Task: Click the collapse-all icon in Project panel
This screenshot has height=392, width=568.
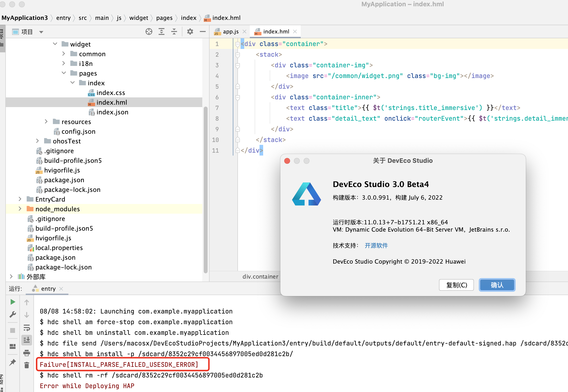Action: tap(174, 32)
